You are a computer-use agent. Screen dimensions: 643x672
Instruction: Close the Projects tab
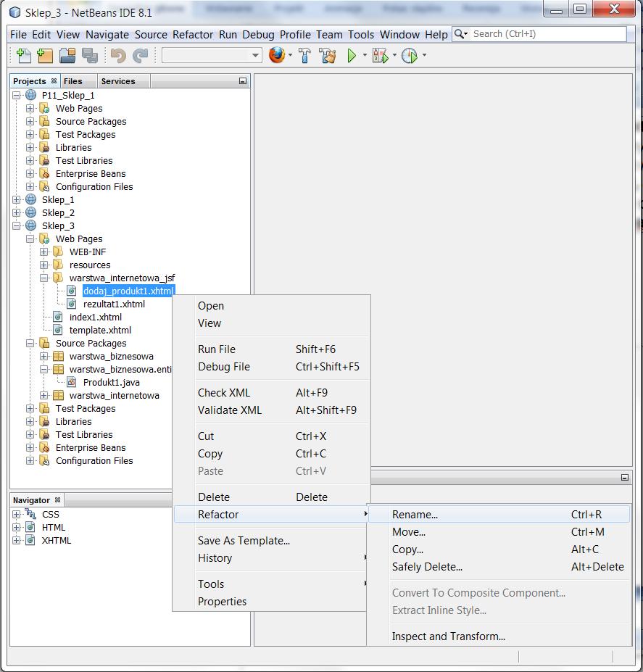point(54,80)
